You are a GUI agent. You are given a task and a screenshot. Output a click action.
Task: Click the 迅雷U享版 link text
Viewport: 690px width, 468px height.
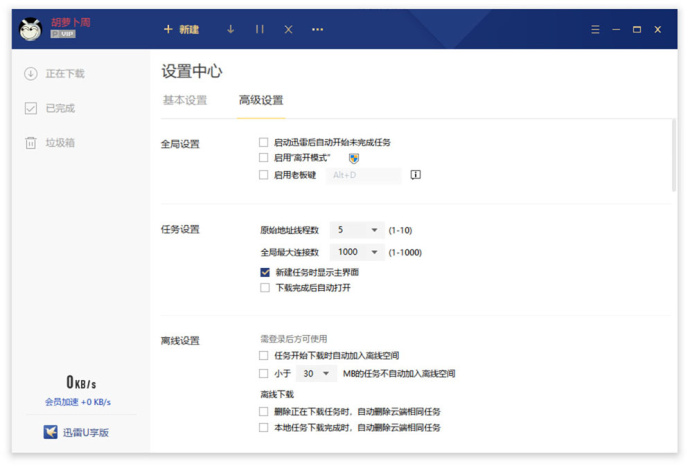point(86,432)
